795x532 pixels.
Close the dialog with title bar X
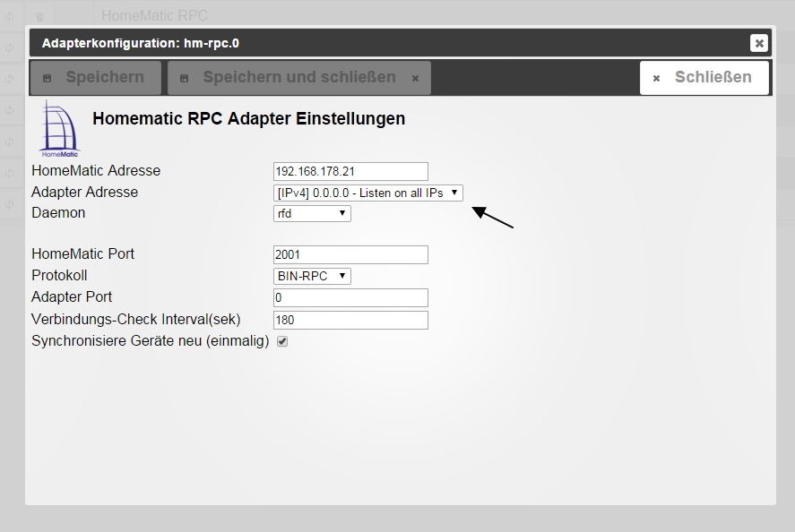[x=759, y=43]
